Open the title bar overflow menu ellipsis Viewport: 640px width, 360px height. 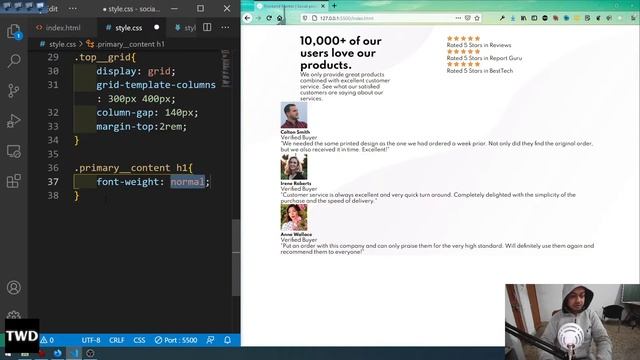pyautogui.click(x=73, y=9)
